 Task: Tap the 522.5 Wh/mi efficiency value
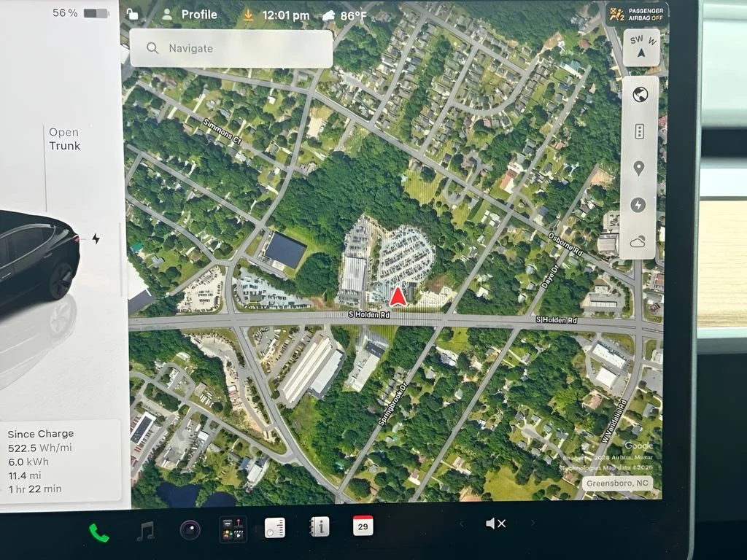coord(40,448)
